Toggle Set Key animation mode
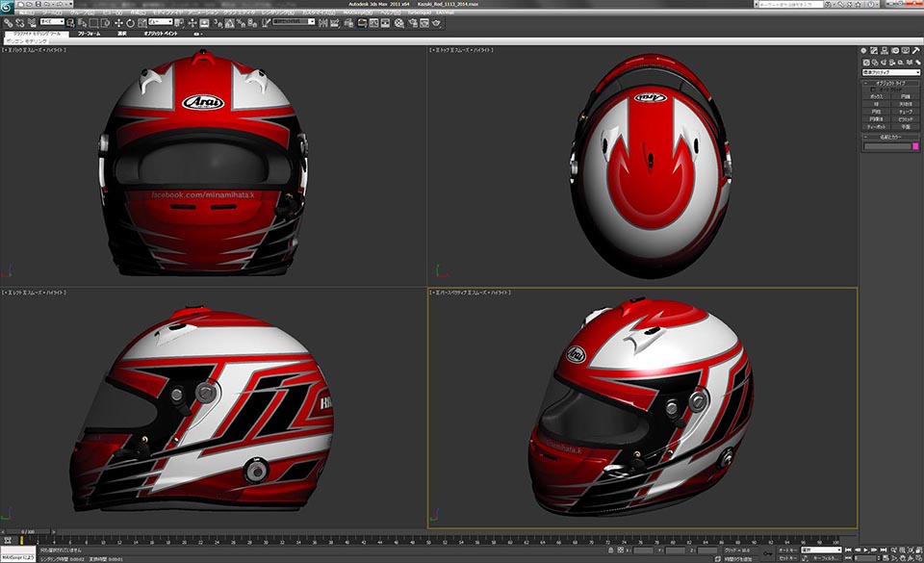Image resolution: width=924 pixels, height=563 pixels. pos(788,557)
